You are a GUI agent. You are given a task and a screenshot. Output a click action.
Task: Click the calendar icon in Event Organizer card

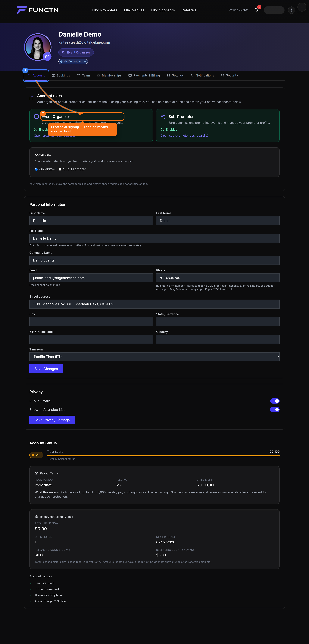[x=36, y=116]
